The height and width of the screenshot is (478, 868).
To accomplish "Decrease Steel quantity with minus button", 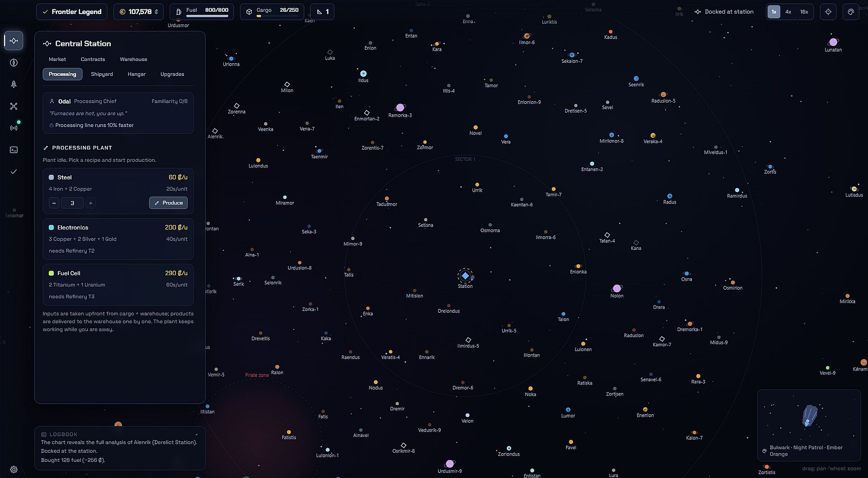I will [x=54, y=203].
